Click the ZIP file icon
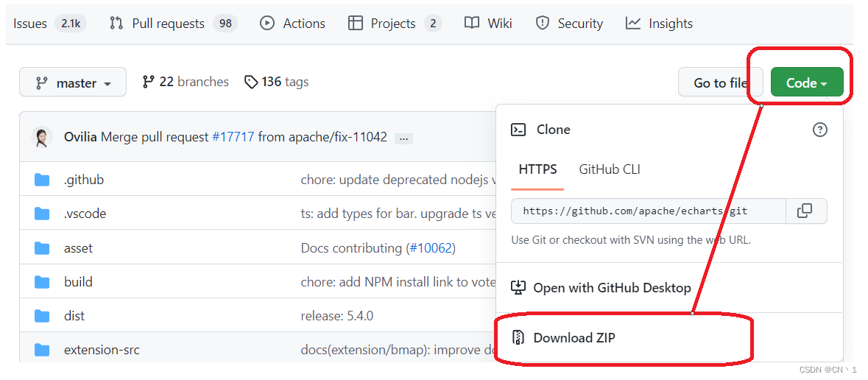The image size is (868, 380). point(518,337)
